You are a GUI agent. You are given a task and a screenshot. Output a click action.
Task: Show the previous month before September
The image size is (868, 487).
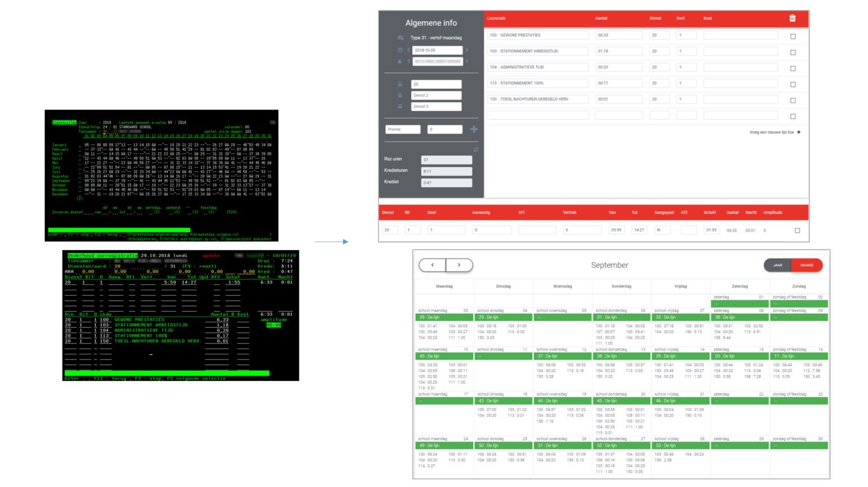[433, 265]
